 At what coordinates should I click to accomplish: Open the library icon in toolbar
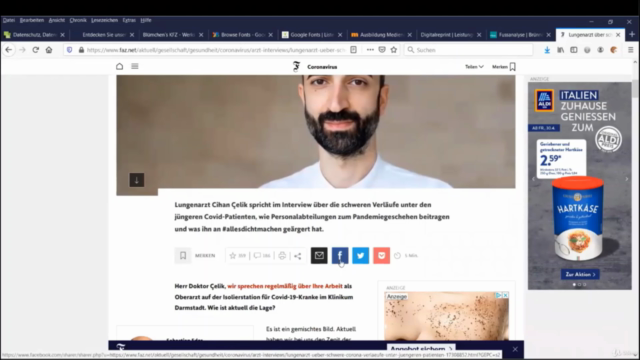(x=560, y=50)
